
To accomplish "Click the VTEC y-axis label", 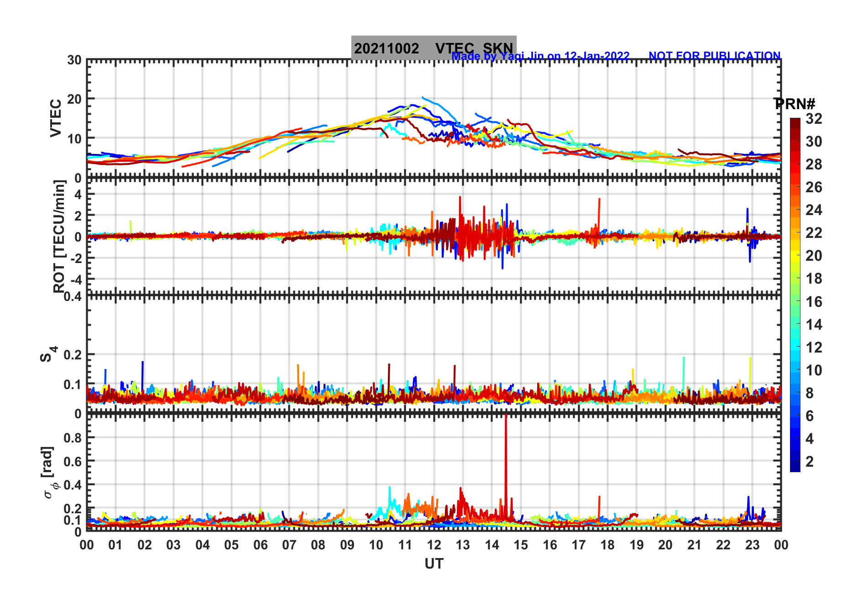I will [55, 118].
